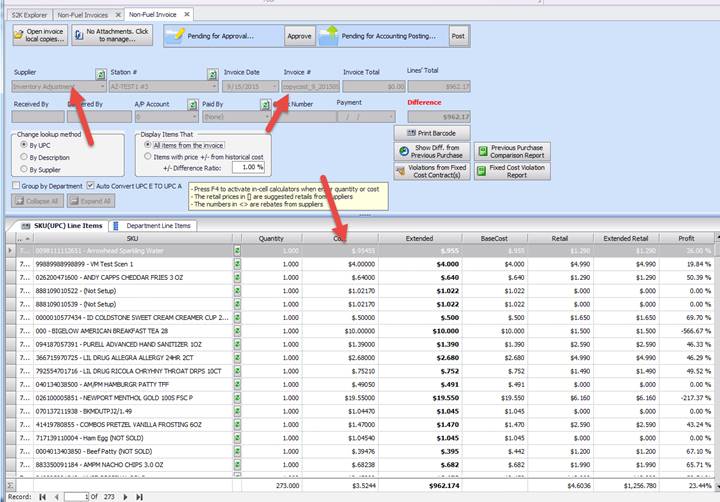Screen dimensions: 720x502
Task: Select Items with price +/- from historical cost
Action: click(146, 156)
